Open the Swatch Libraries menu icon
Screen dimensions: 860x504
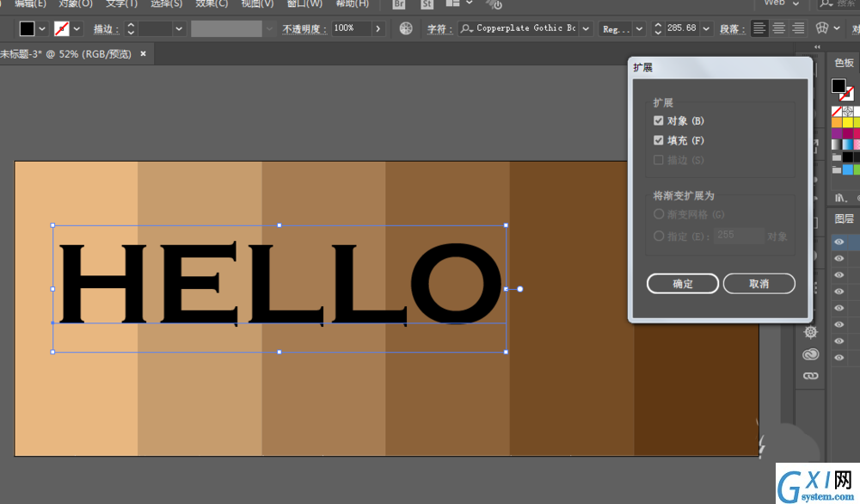[x=839, y=198]
